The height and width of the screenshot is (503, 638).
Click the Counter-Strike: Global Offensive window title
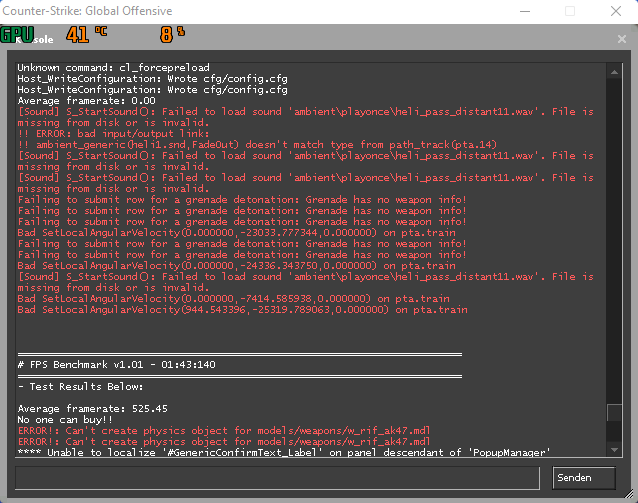pyautogui.click(x=87, y=11)
